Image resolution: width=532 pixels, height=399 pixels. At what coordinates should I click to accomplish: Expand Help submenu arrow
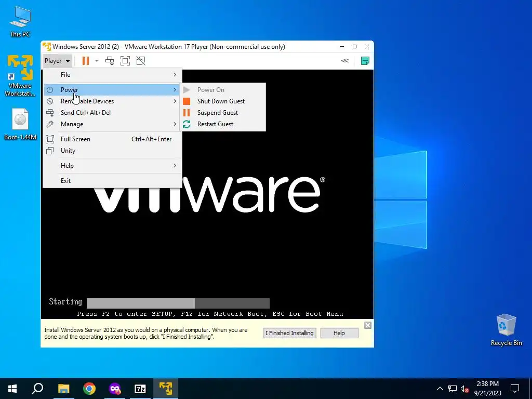click(x=175, y=166)
